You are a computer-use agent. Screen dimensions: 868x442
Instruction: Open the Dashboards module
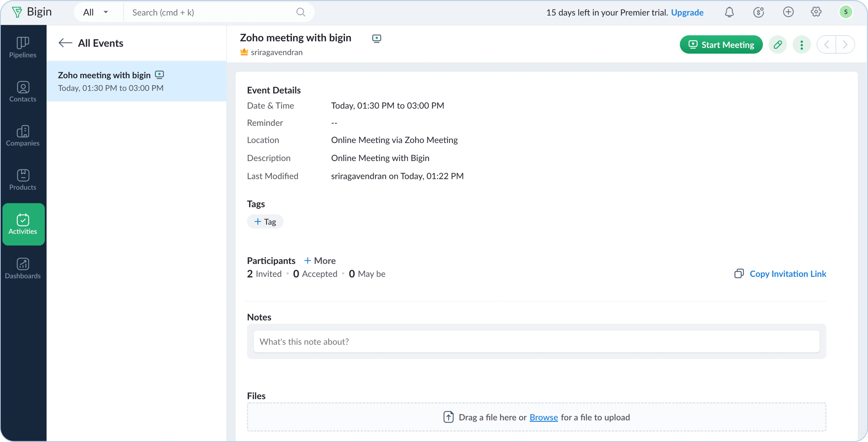point(23,268)
